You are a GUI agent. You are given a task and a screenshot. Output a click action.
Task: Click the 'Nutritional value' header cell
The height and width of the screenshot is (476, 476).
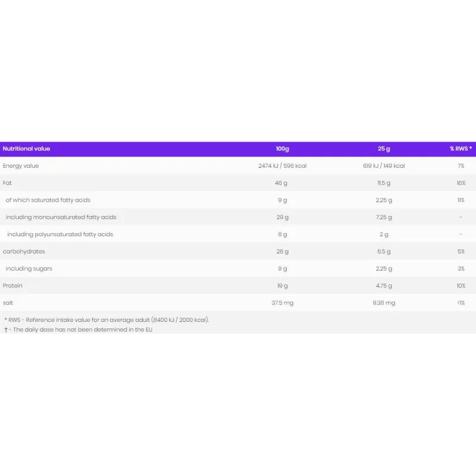[x=26, y=149]
